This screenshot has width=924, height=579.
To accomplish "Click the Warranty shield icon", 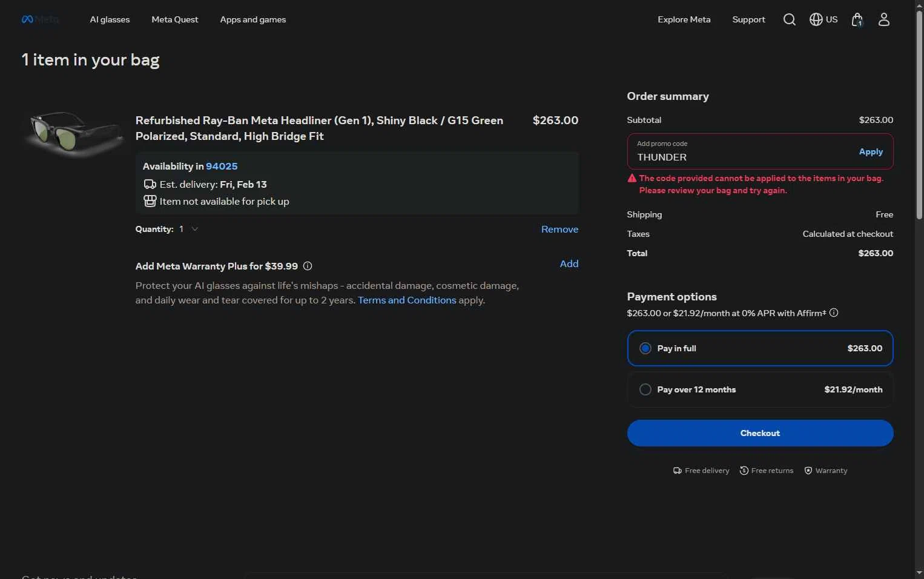I will (x=808, y=471).
